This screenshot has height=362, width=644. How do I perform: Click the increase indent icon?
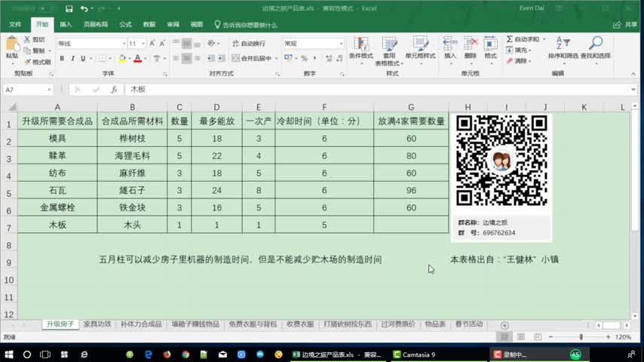(222, 58)
